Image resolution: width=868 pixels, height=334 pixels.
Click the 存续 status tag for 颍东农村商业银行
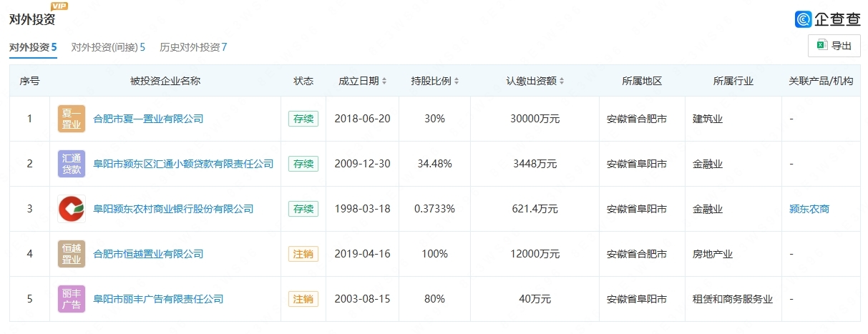(x=303, y=209)
